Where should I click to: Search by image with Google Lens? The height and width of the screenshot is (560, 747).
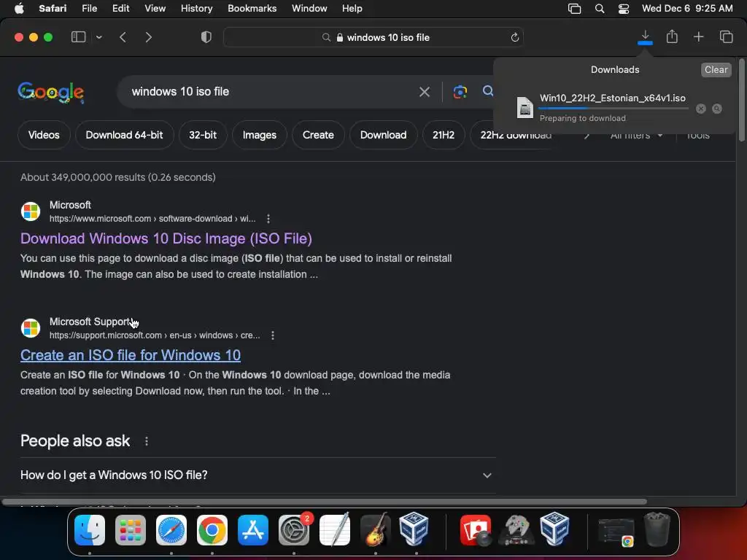click(x=460, y=91)
